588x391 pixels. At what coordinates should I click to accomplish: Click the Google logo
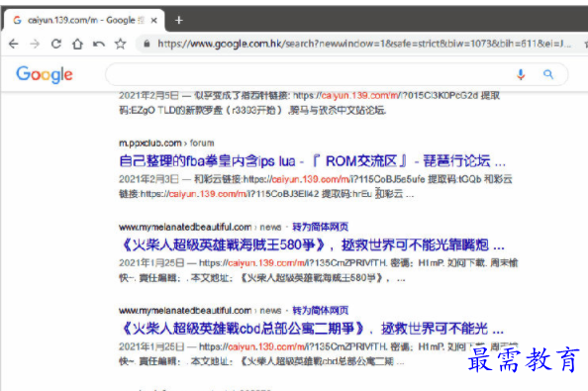coord(45,74)
